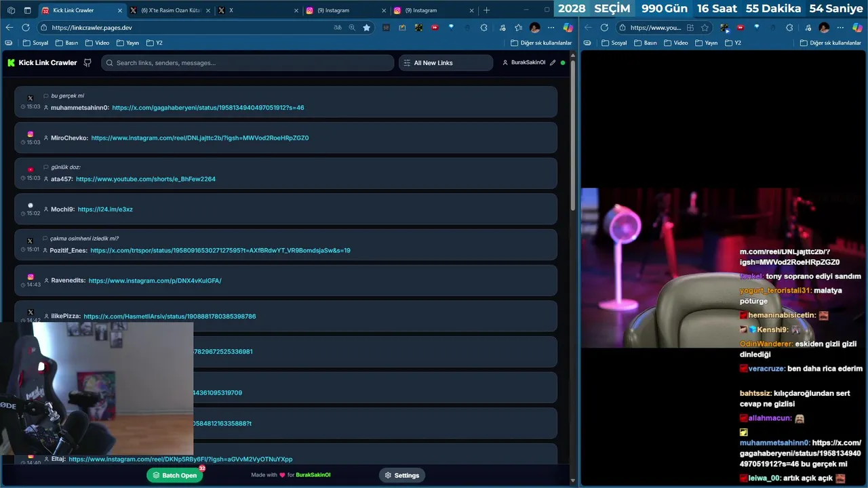868x488 pixels.
Task: Click the favorites star in linkcrawler address bar
Action: [367, 28]
